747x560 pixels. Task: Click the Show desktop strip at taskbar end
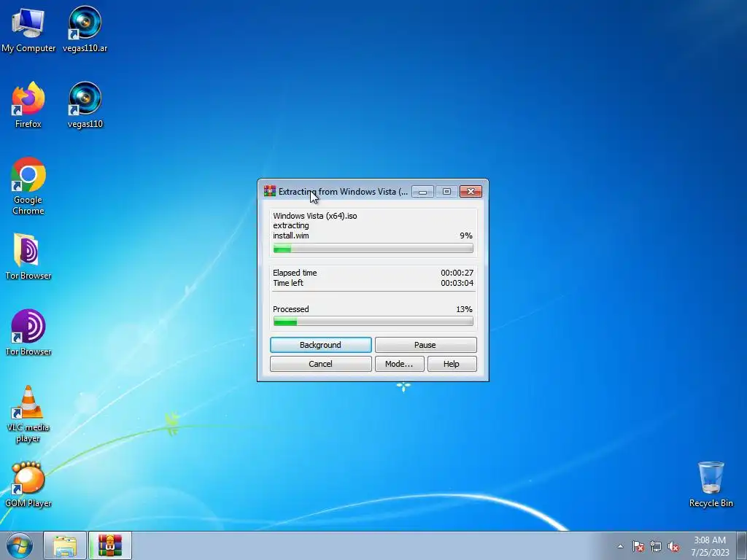pos(742,545)
